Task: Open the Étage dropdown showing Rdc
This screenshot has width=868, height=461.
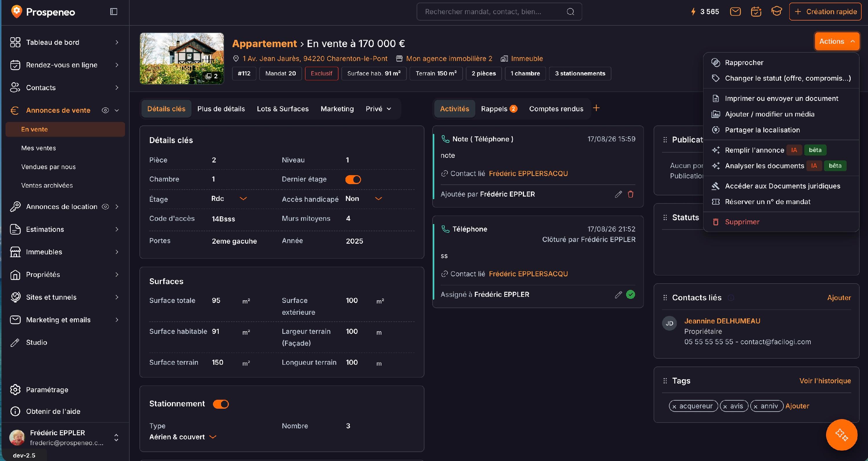Action: [x=229, y=199]
